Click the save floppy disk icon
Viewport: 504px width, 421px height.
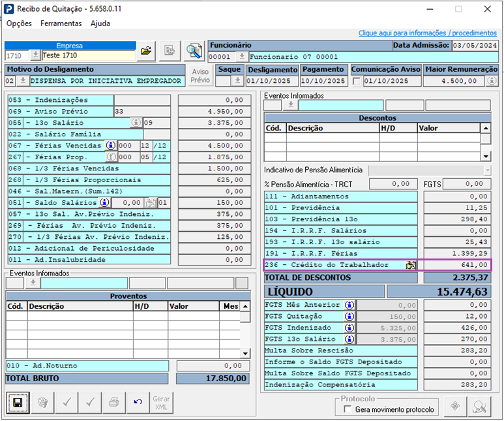18,402
